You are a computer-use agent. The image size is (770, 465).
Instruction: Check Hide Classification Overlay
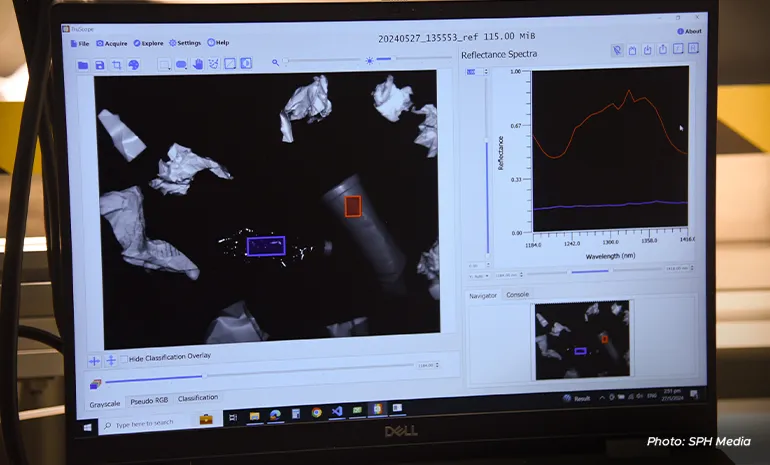(x=124, y=359)
